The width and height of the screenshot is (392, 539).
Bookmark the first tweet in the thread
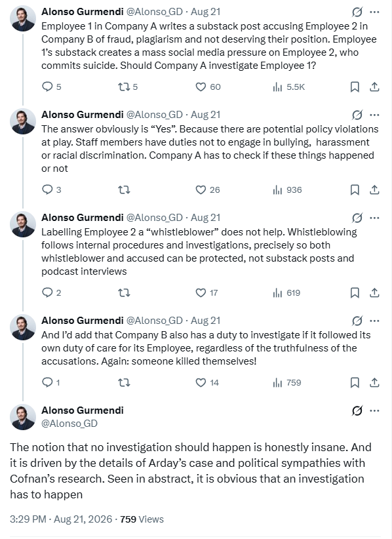[x=355, y=87]
